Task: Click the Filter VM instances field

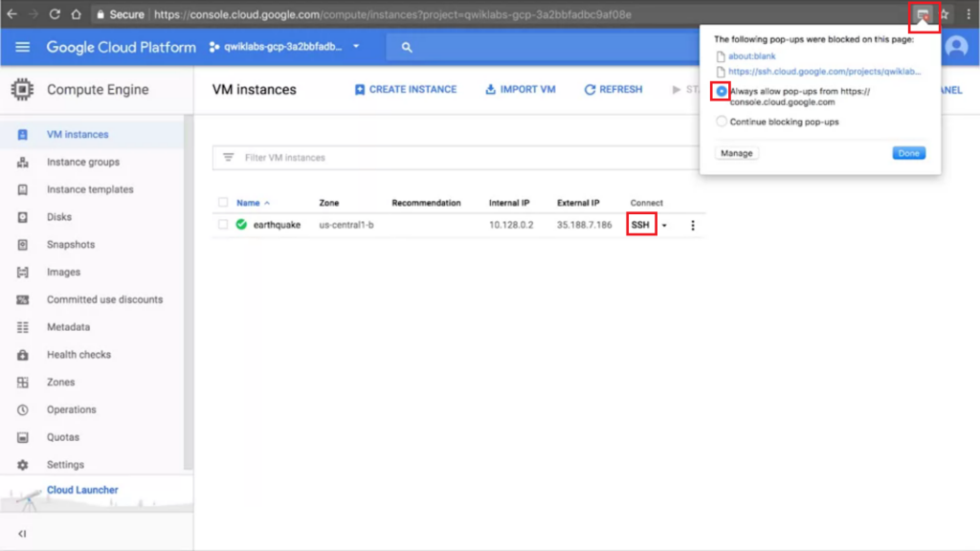Action: [x=457, y=158]
